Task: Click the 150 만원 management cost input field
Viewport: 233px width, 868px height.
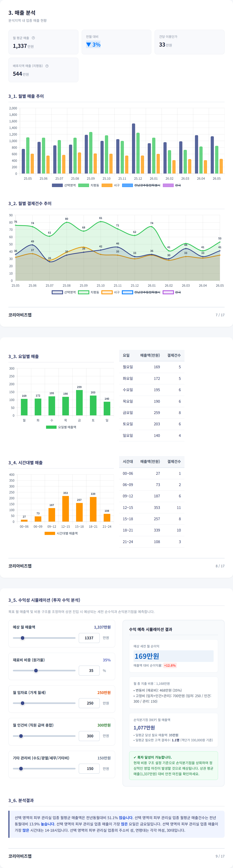Action: coord(89,769)
